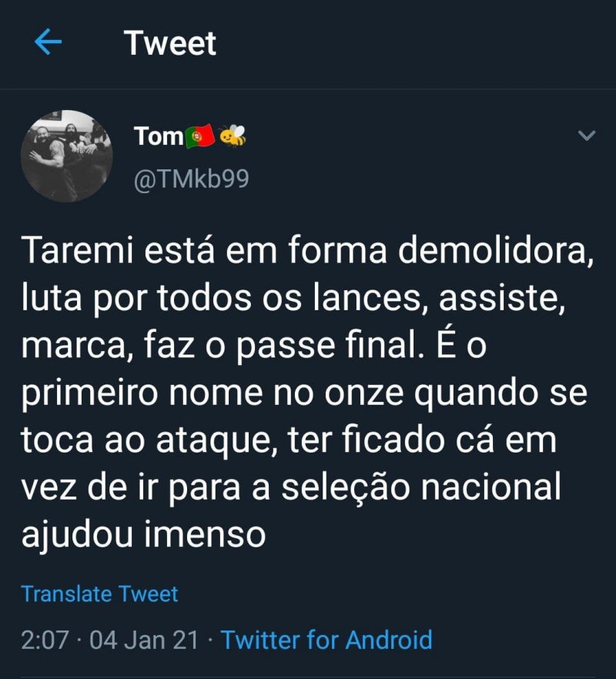Open the @TMkb99 handle

click(x=192, y=179)
